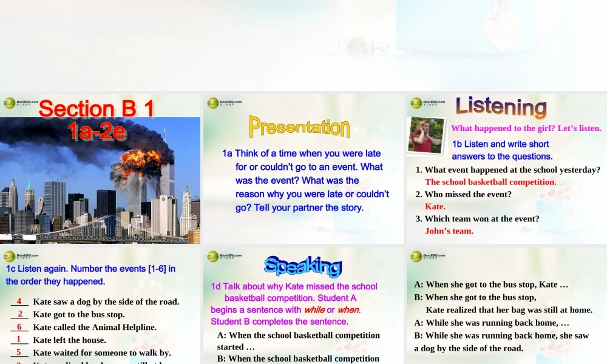Expand the 'Presentation' heading text
This screenshot has width=607, height=364.
coord(299,128)
